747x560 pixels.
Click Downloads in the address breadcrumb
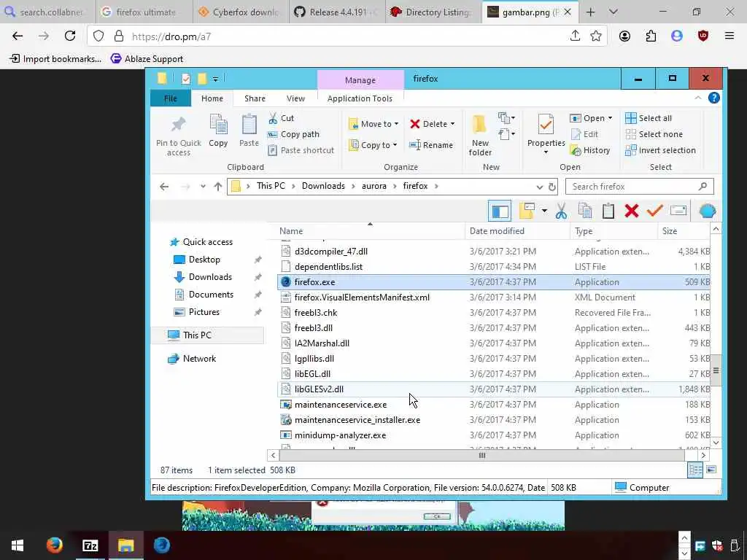coord(323,186)
